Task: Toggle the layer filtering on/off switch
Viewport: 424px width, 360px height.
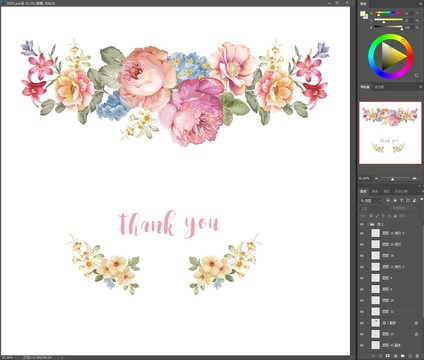Action: (422, 199)
